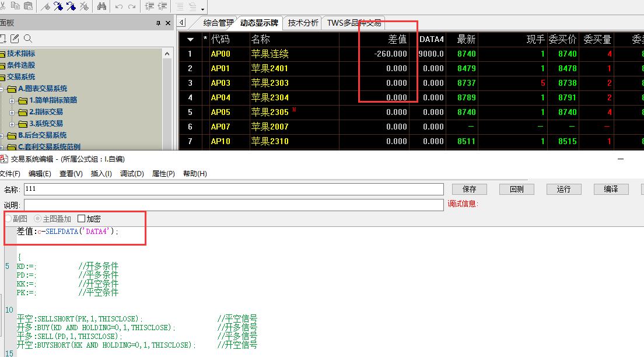Enable the 加密 checkbox
This screenshot has height=357, width=644.
(x=81, y=219)
